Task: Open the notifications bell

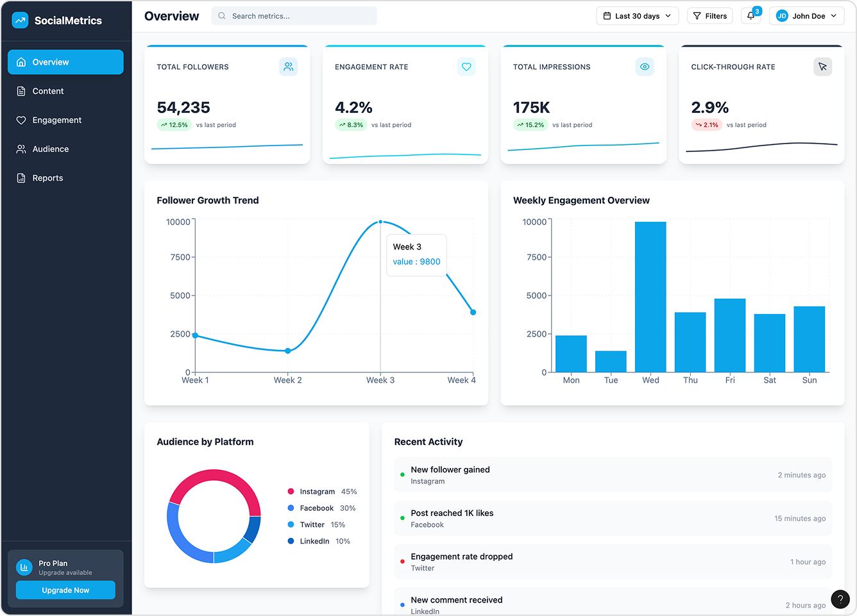Action: (751, 16)
